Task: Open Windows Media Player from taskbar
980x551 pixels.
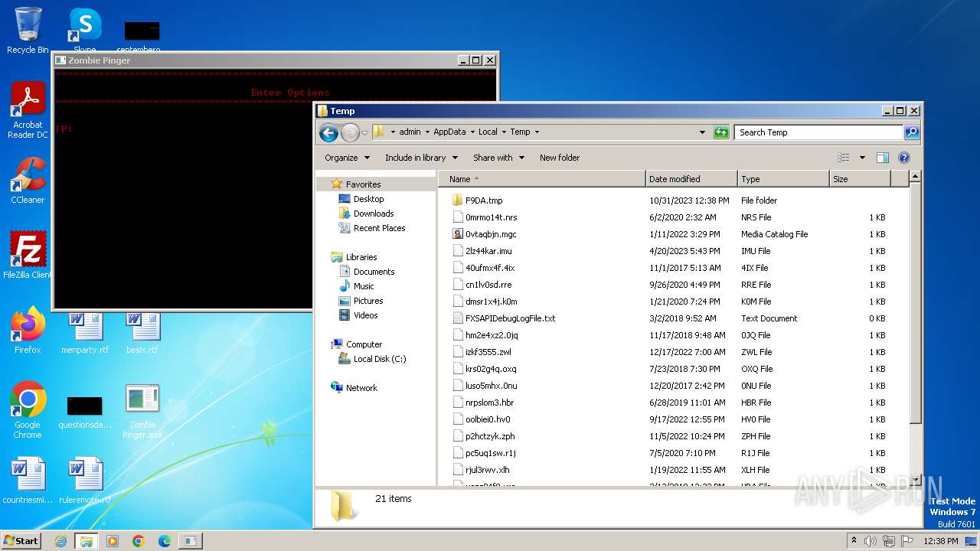Action: pyautogui.click(x=113, y=541)
